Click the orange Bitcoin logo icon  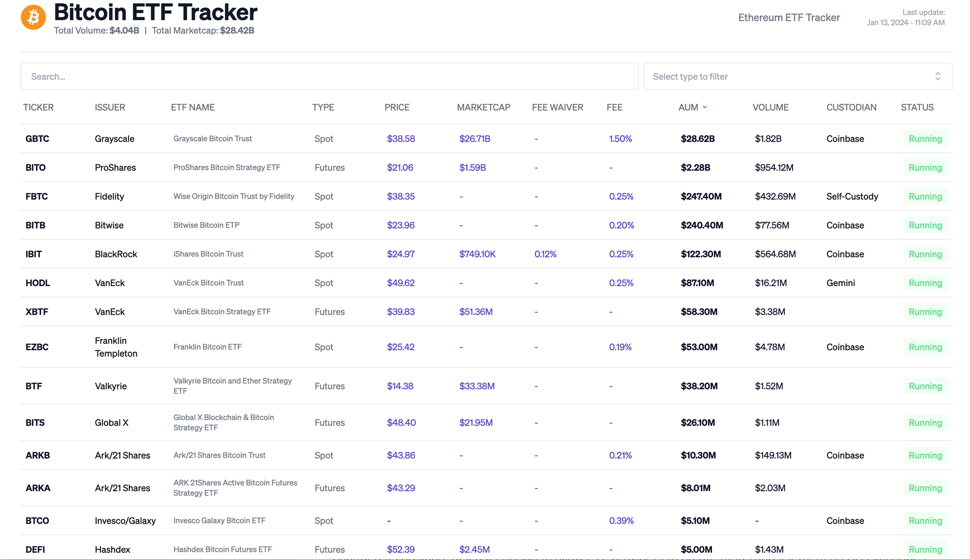(x=33, y=17)
